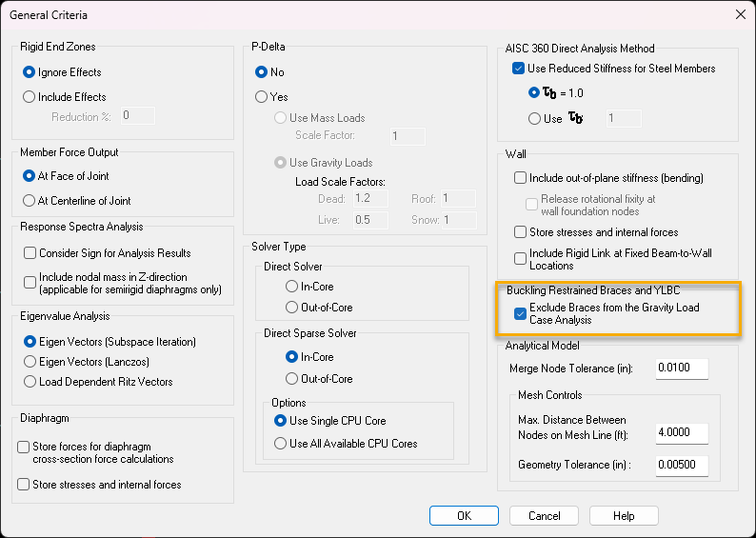Enable Consider Sign for Analysis Results
The height and width of the screenshot is (538, 756).
pyautogui.click(x=29, y=253)
